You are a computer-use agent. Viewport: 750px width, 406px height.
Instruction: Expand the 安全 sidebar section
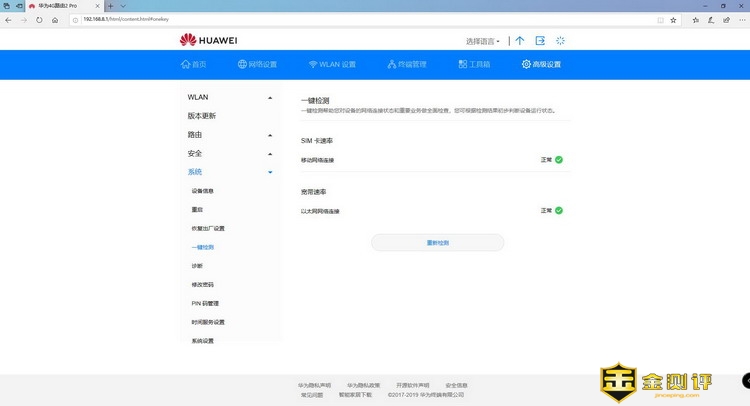tap(229, 153)
